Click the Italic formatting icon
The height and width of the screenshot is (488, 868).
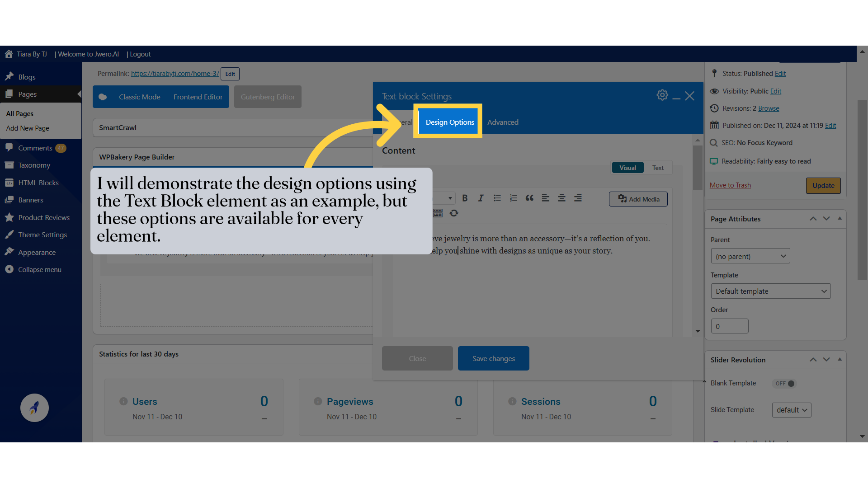481,198
